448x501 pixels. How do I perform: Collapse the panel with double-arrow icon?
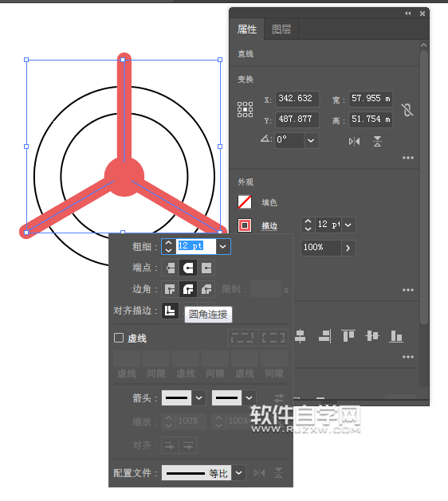(407, 13)
